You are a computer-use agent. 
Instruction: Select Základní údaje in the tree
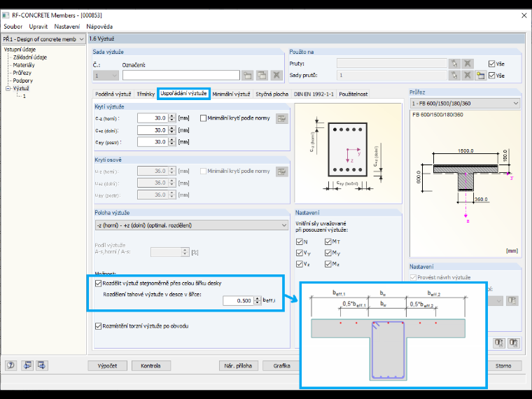[x=30, y=57]
